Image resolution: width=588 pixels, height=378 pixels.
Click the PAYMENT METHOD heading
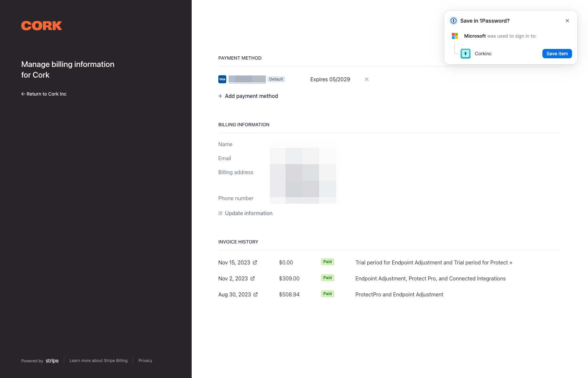click(240, 58)
